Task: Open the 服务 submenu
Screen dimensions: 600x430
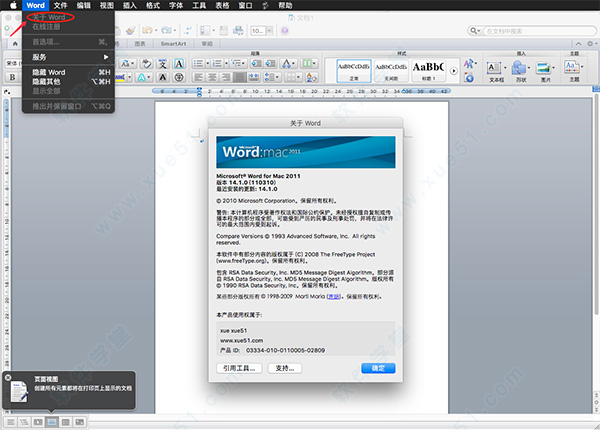Action: tap(68, 57)
